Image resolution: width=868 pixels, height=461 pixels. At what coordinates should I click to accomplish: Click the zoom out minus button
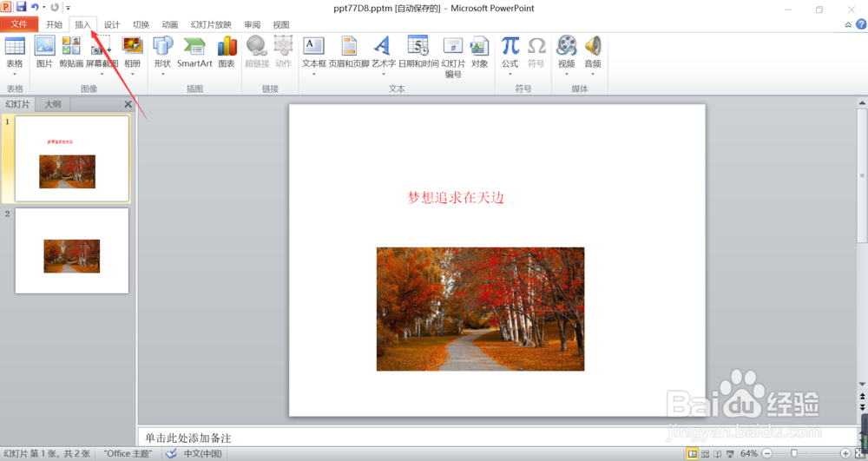pos(767,454)
